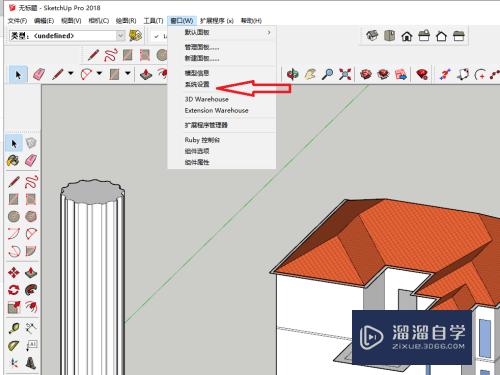The height and width of the screenshot is (375, 500).
Task: Switch to Right view house icon
Action: tap(424, 36)
